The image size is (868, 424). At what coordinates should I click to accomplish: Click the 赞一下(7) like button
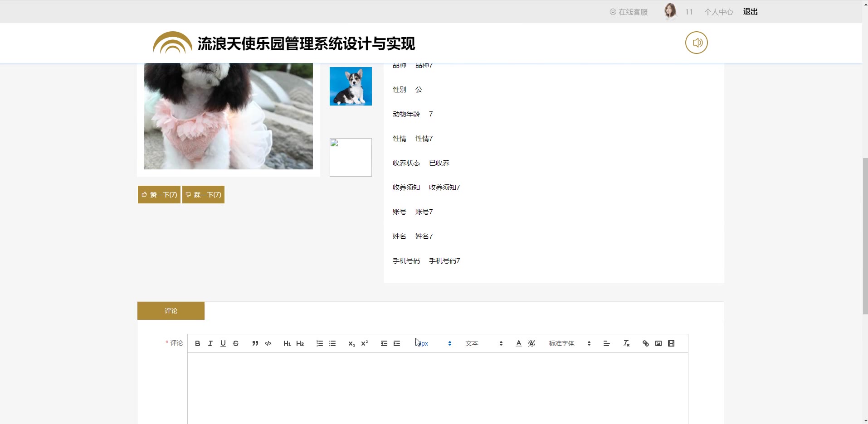pyautogui.click(x=159, y=195)
